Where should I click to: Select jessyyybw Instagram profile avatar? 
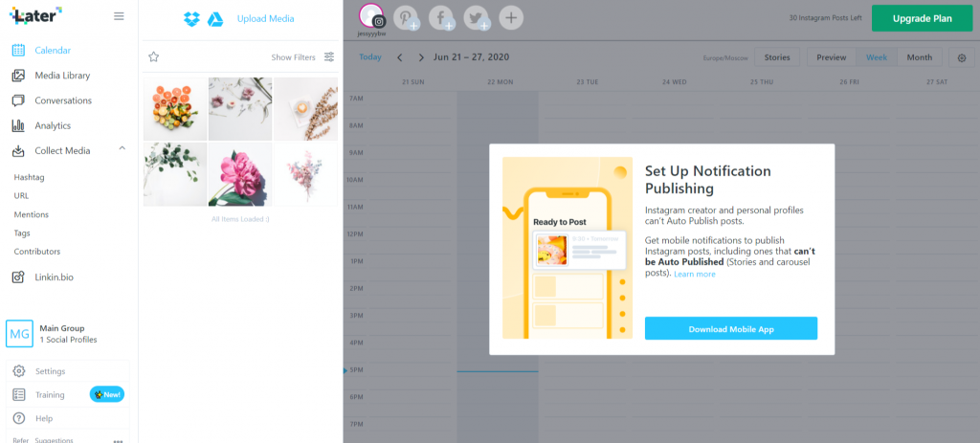coord(372,16)
